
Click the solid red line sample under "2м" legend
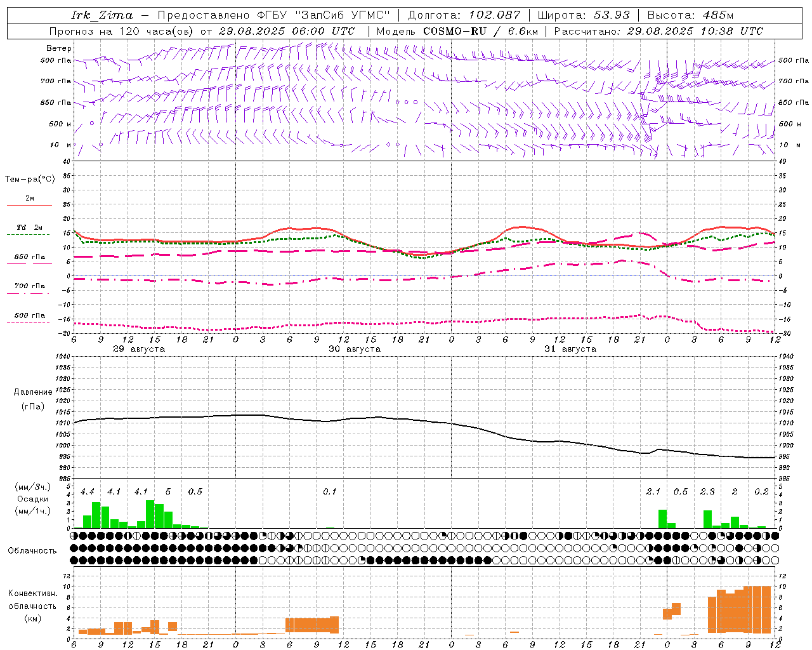(x=29, y=206)
